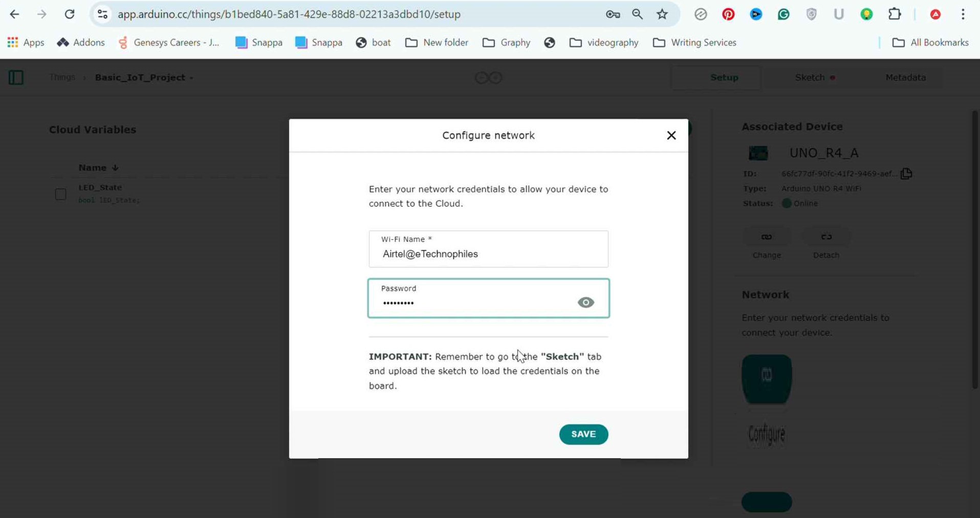This screenshot has width=980, height=518.
Task: Open the shield extension icon
Action: pyautogui.click(x=811, y=14)
